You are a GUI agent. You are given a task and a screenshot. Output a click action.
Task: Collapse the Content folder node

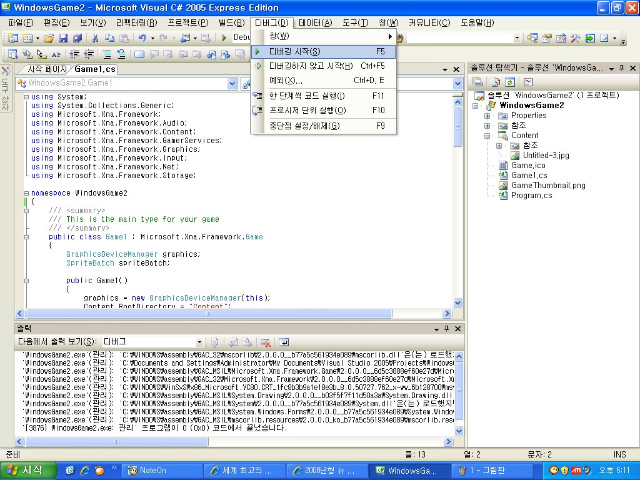[487, 136]
